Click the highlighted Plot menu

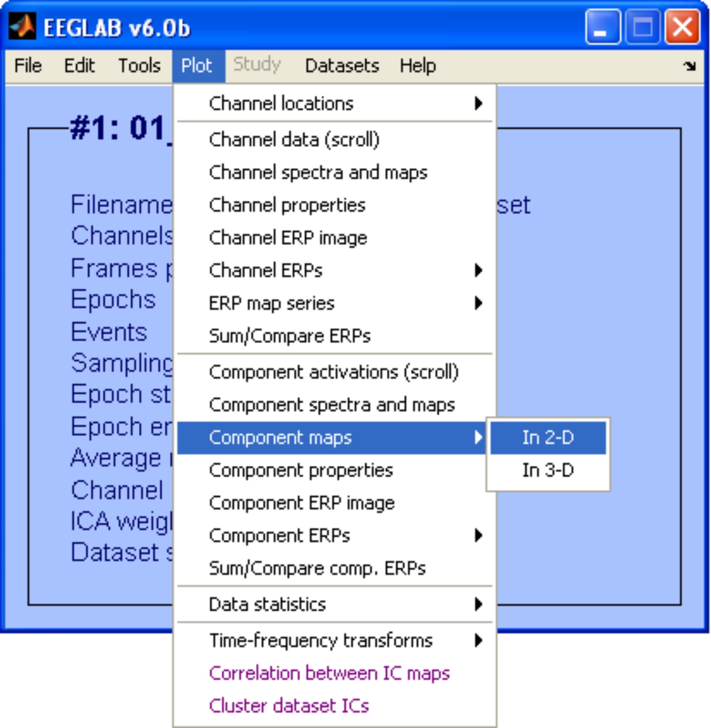pyautogui.click(x=198, y=66)
